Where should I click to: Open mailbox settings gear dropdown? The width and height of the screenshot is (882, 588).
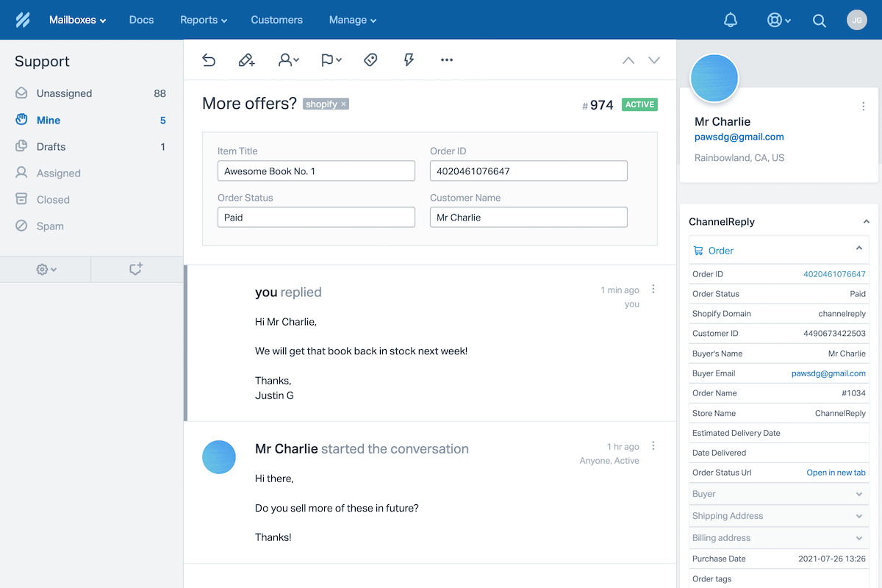(x=46, y=270)
